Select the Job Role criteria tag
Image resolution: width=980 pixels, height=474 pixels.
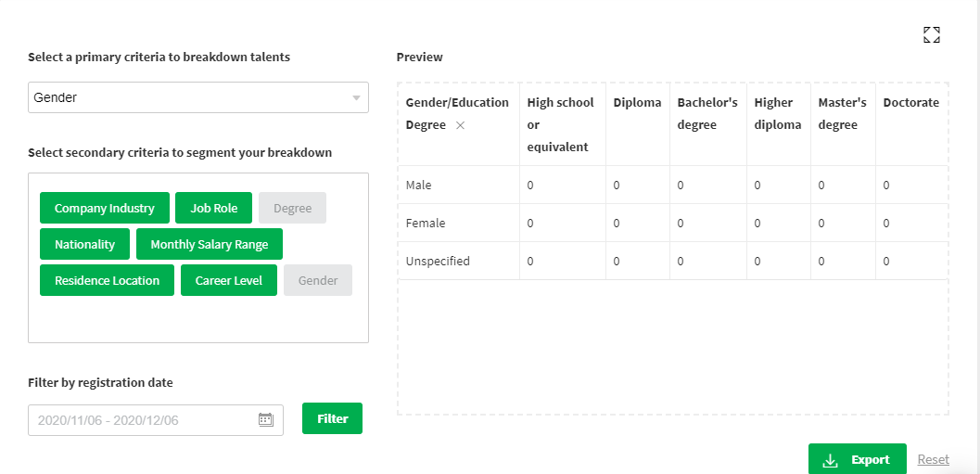(213, 208)
